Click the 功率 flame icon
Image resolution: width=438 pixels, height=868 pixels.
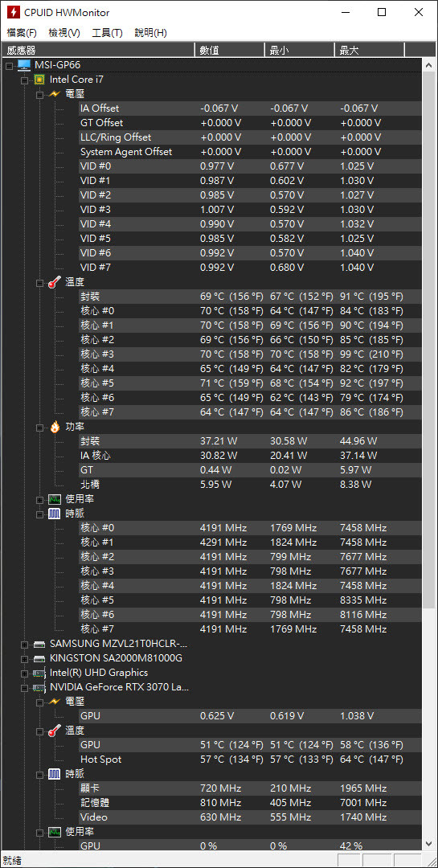coord(55,427)
